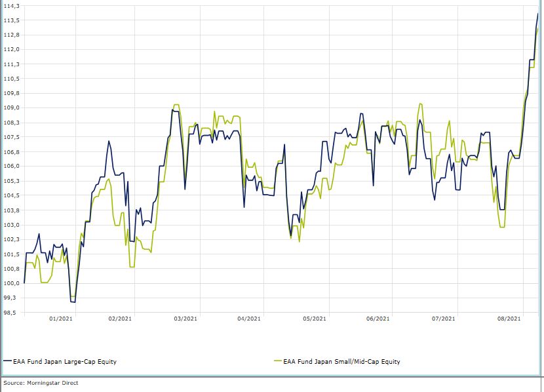Click the EAA Fund Japan Large-Cap Equity legend label
Screen dimensions: 544x392
coord(66,361)
